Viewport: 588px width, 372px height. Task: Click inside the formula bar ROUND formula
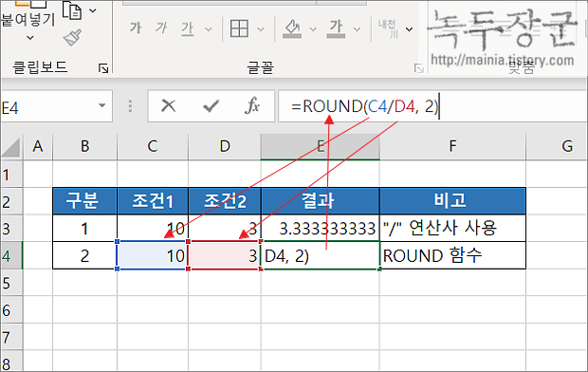[x=365, y=106]
